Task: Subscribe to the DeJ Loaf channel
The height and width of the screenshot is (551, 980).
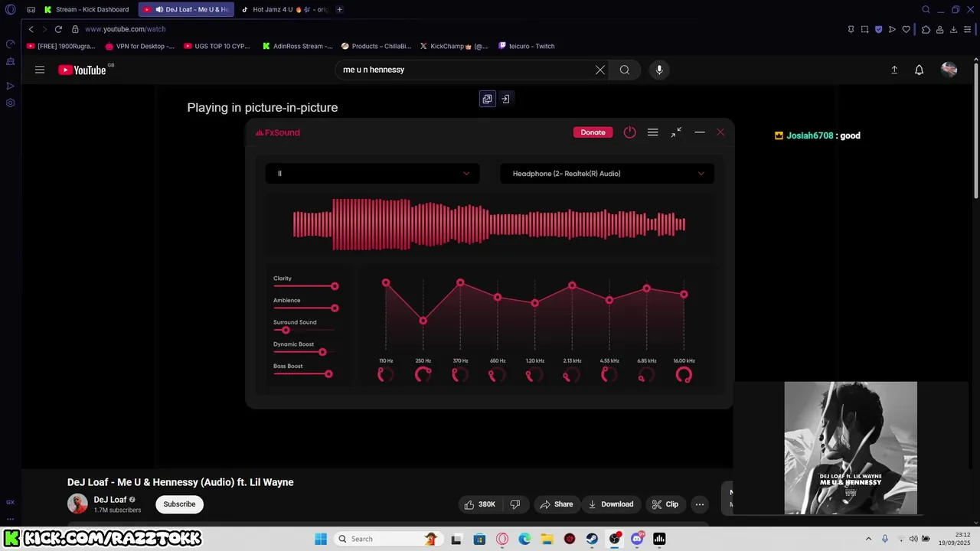Action: pos(179,504)
